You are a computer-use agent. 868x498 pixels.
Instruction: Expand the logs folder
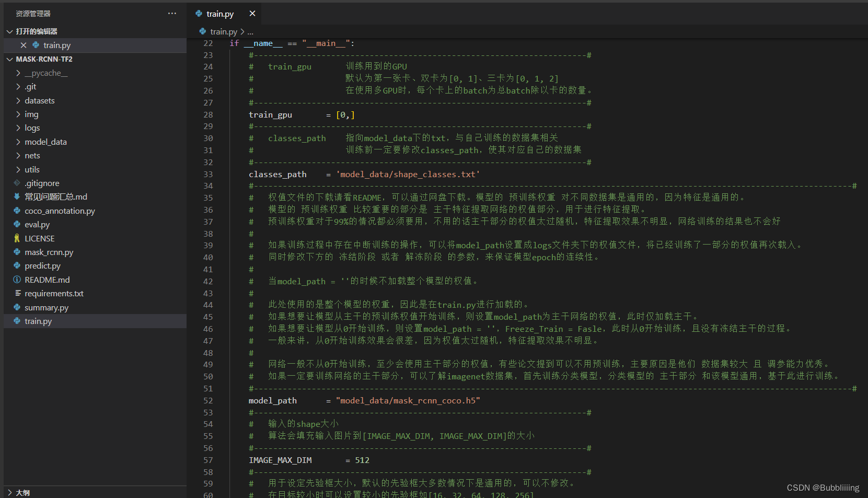pyautogui.click(x=18, y=128)
